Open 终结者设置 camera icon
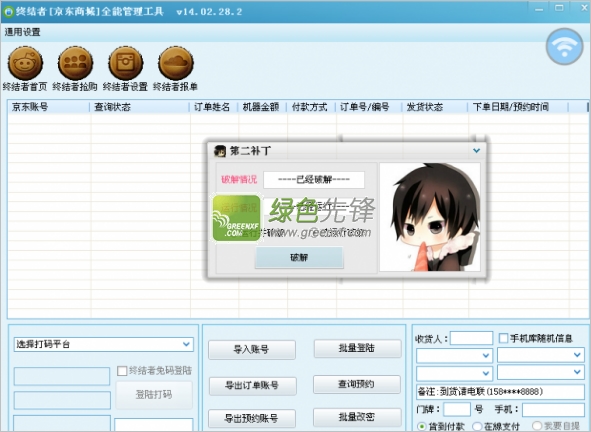Viewport: 591px width, 432px height. click(x=126, y=63)
